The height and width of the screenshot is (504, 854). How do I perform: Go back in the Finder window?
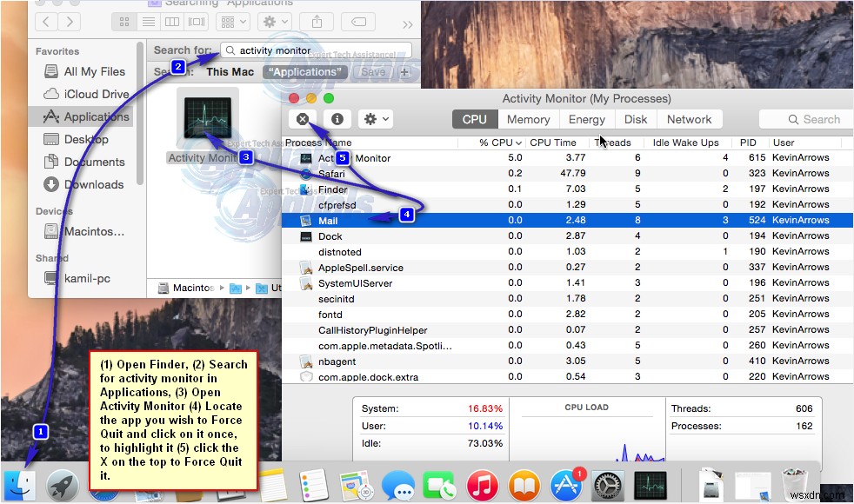pyautogui.click(x=46, y=22)
